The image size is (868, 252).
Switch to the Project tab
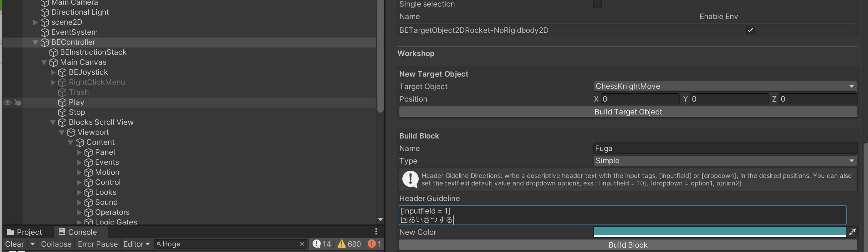(25, 232)
